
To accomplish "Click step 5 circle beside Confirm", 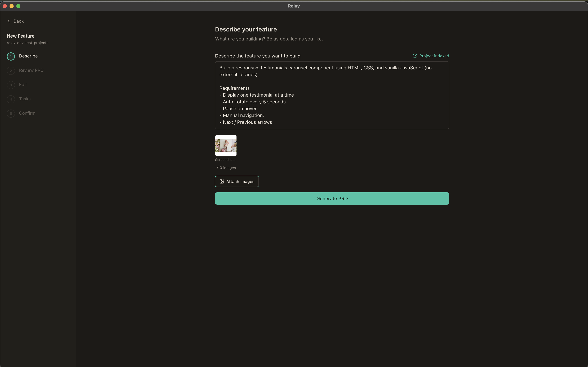I will 11,113.
